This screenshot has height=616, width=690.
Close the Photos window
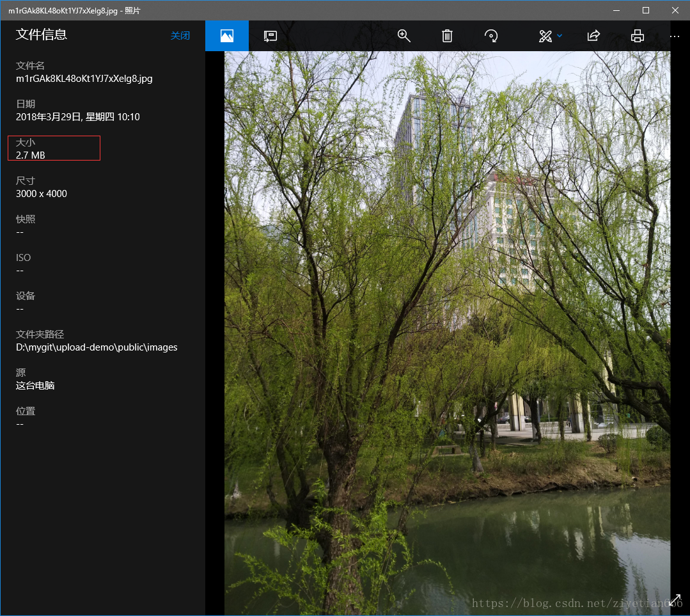pyautogui.click(x=675, y=11)
